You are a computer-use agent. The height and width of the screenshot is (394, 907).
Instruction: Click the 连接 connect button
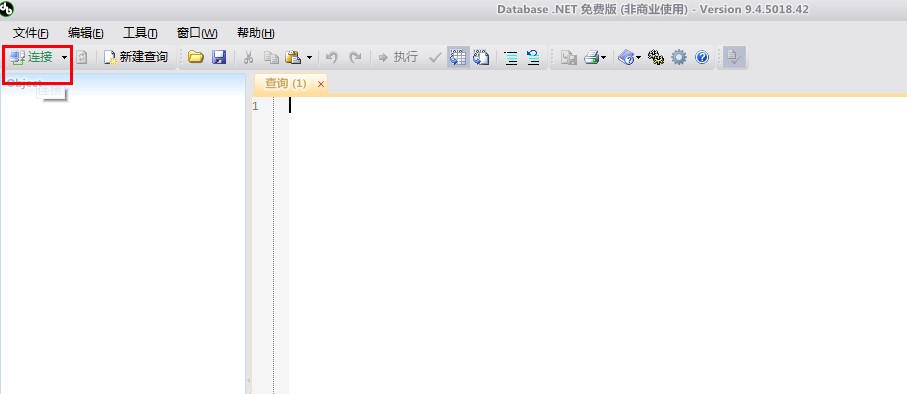(x=31, y=57)
